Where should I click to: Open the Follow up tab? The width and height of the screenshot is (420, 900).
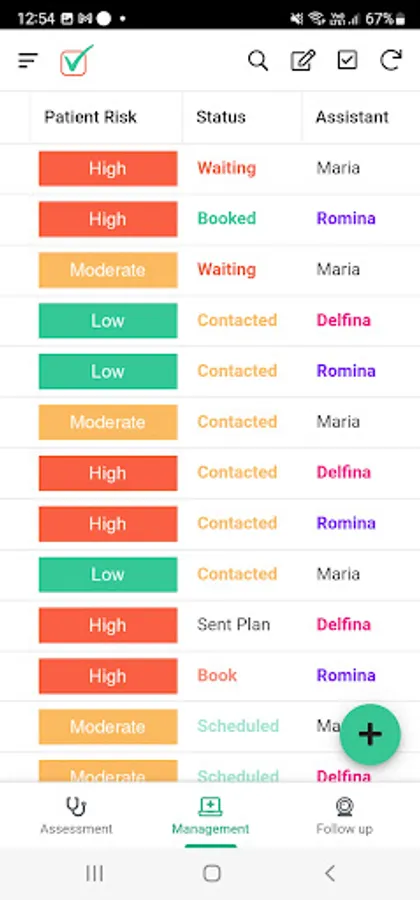(x=344, y=816)
